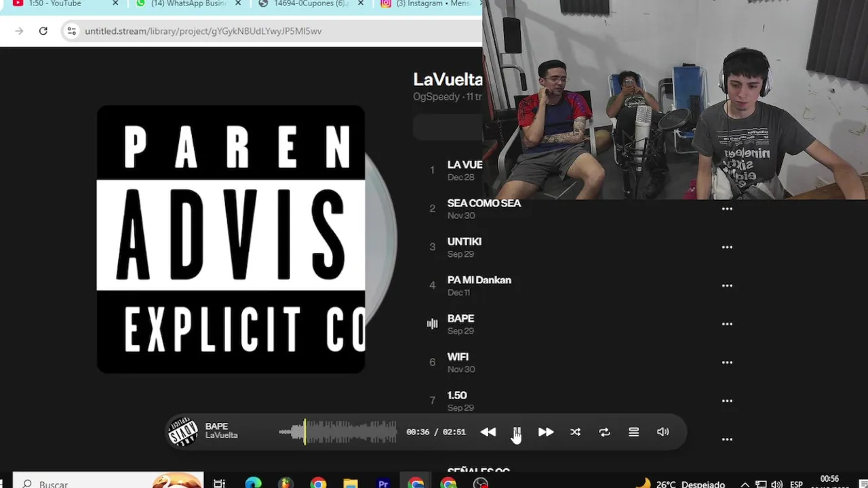Click the Parental Advisory album cover
868x488 pixels.
pos(231,239)
